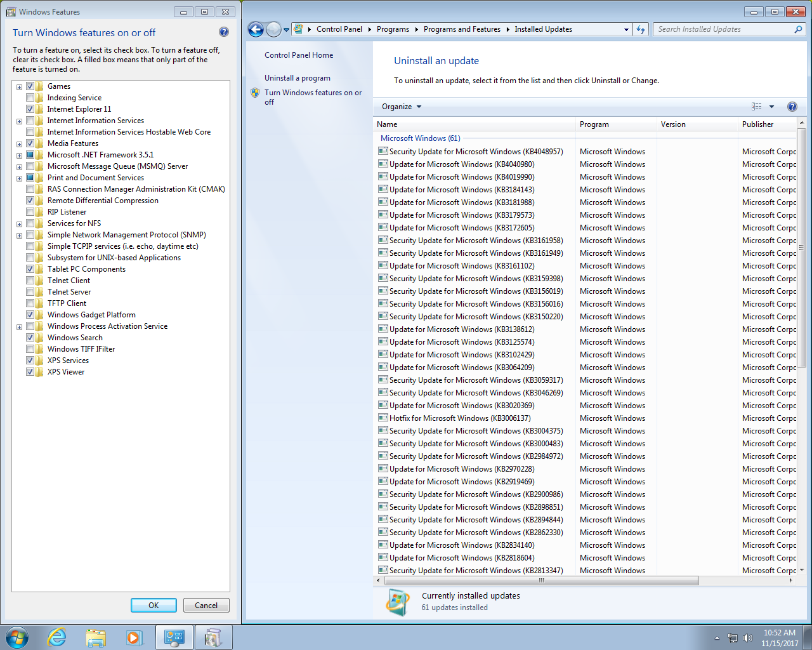The height and width of the screenshot is (650, 812).
Task: Show hidden tray icons arrow
Action: coord(717,638)
